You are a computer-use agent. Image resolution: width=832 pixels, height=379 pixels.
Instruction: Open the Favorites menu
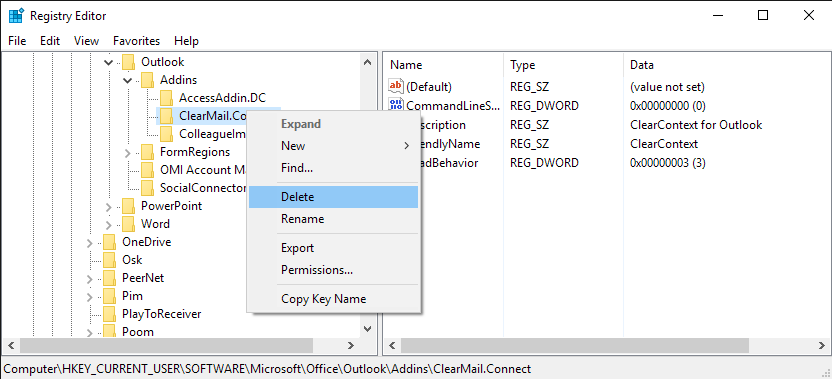coord(136,41)
